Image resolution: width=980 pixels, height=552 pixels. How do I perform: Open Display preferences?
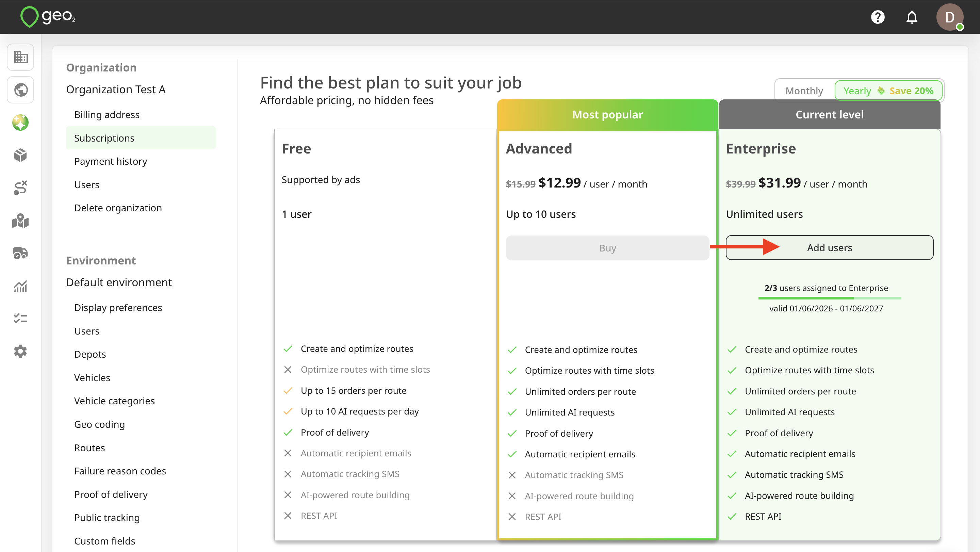pos(118,307)
